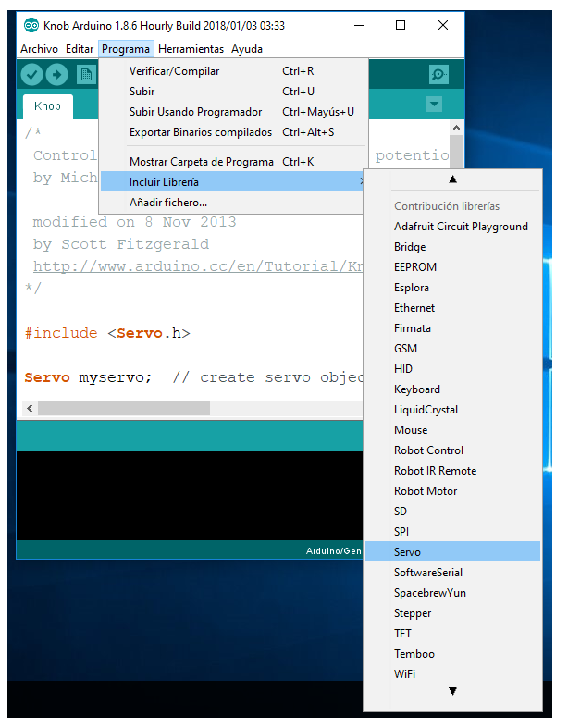The height and width of the screenshot is (728, 568).
Task: Pick the Robot Motor library
Action: 452,491
